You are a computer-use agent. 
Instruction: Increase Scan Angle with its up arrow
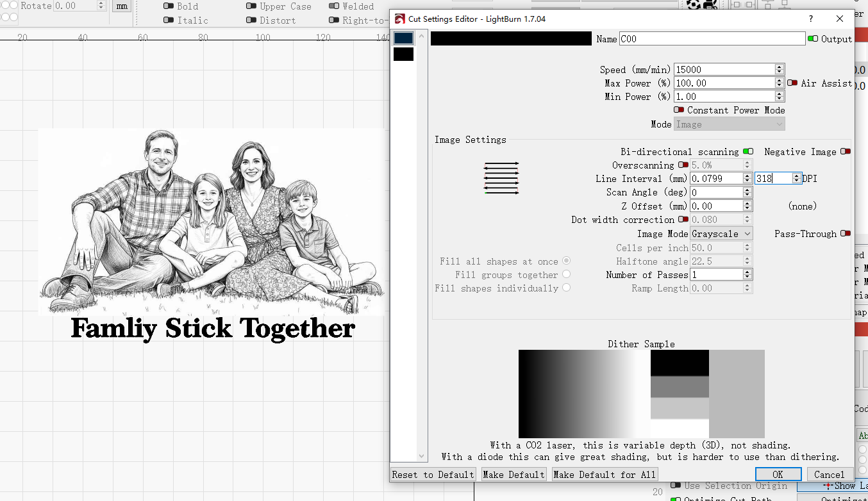747,189
